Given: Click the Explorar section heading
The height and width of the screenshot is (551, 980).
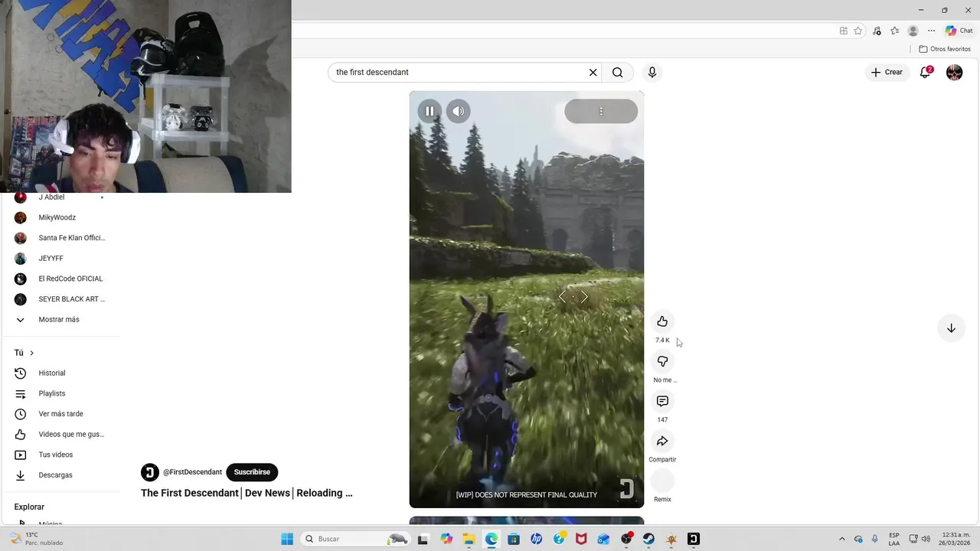Looking at the screenshot, I should coord(29,507).
